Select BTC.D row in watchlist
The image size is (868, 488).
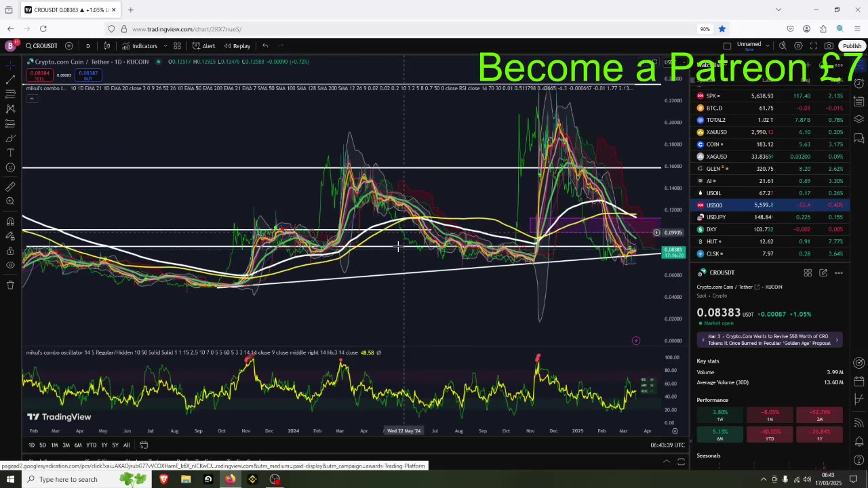[x=770, y=108]
